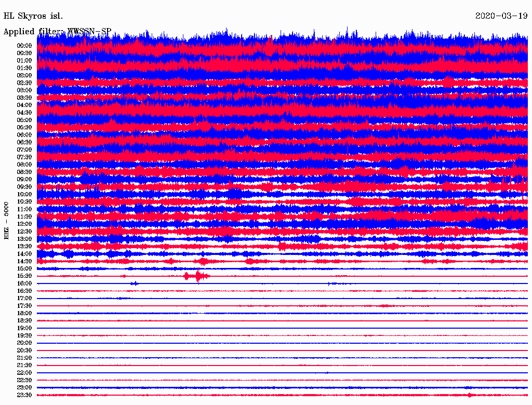
Task: Select the 19:30 time label
Action: pos(24,335)
